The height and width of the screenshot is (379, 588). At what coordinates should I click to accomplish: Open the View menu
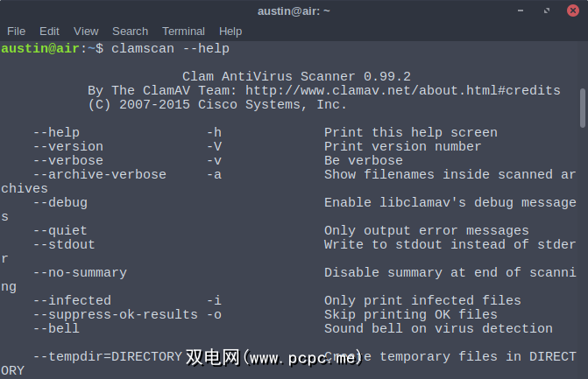point(86,31)
